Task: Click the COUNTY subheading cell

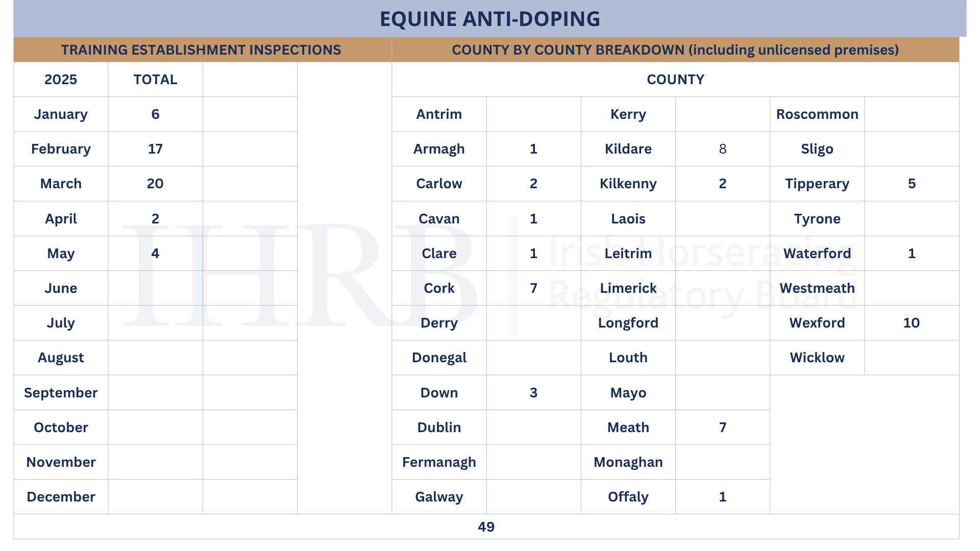Action: click(x=675, y=80)
